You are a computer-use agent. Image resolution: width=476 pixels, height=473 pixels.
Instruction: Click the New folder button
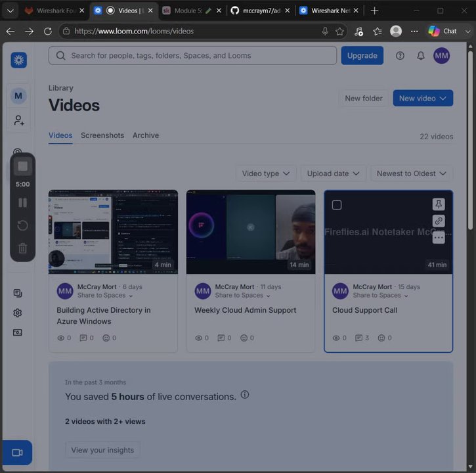363,99
